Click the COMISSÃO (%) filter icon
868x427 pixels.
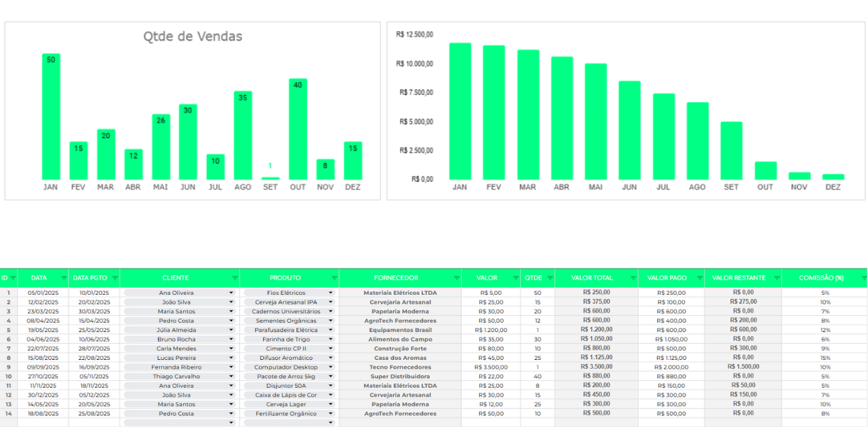coord(863,278)
